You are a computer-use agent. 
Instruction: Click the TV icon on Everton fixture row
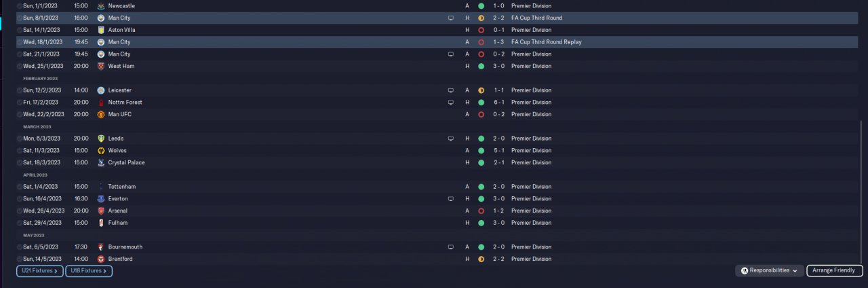(450, 199)
